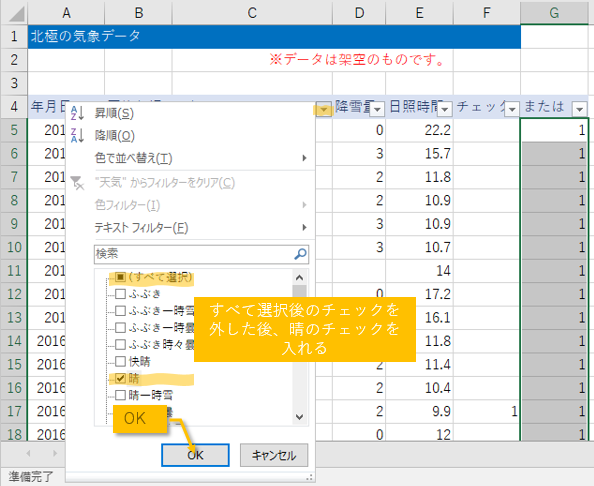Image resolution: width=594 pixels, height=486 pixels.
Task: Select row 11 header
Action: [x=14, y=271]
